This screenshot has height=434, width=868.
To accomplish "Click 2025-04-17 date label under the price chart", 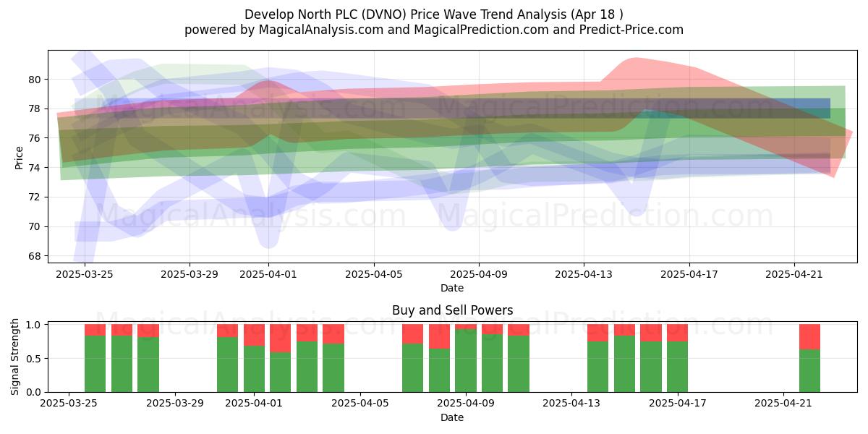I will coord(689,275).
